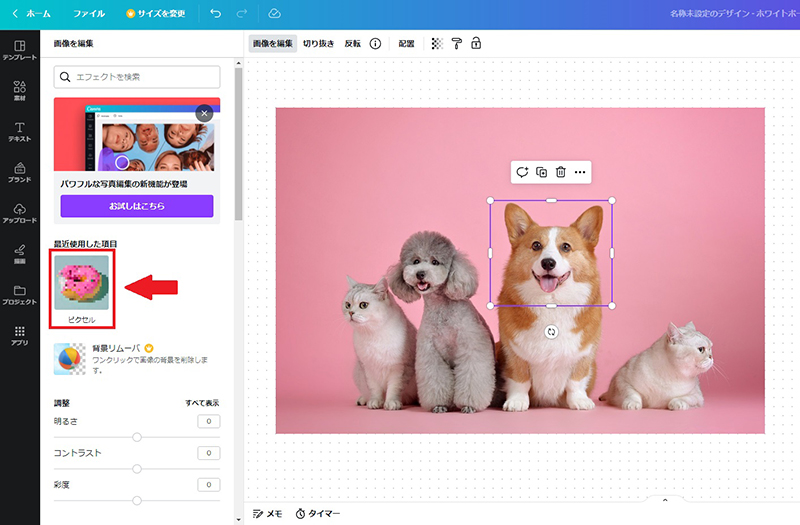Click the gray poodle in the photo
Image resolution: width=800 pixels, height=525 pixels.
443,321
